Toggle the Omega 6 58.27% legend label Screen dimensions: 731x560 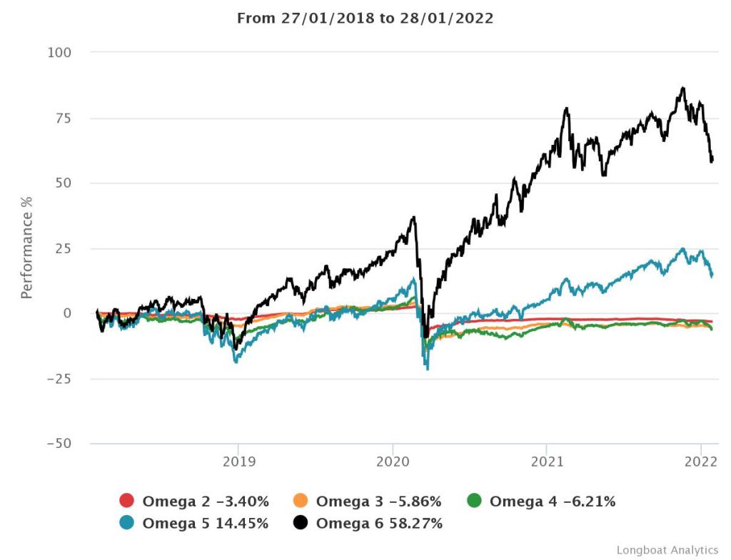click(x=379, y=524)
